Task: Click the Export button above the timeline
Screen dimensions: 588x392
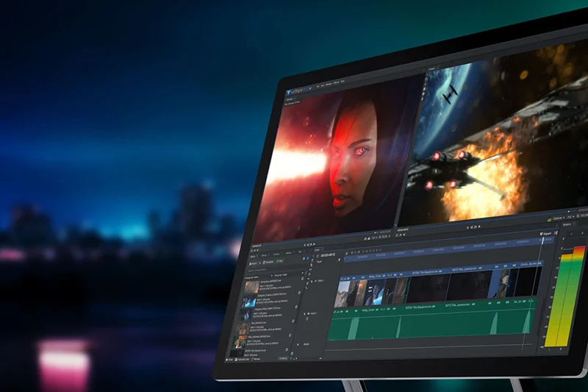Action: (546, 234)
